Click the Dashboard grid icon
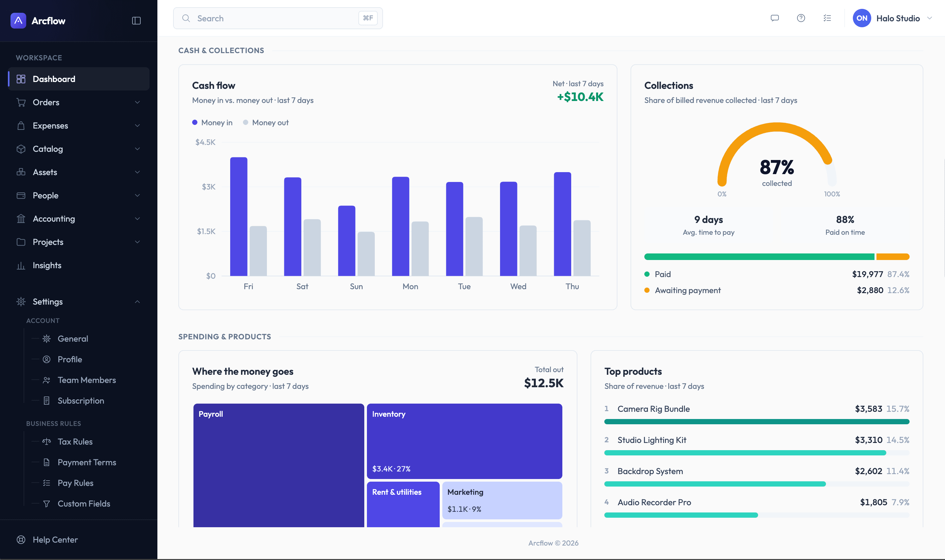 click(21, 79)
